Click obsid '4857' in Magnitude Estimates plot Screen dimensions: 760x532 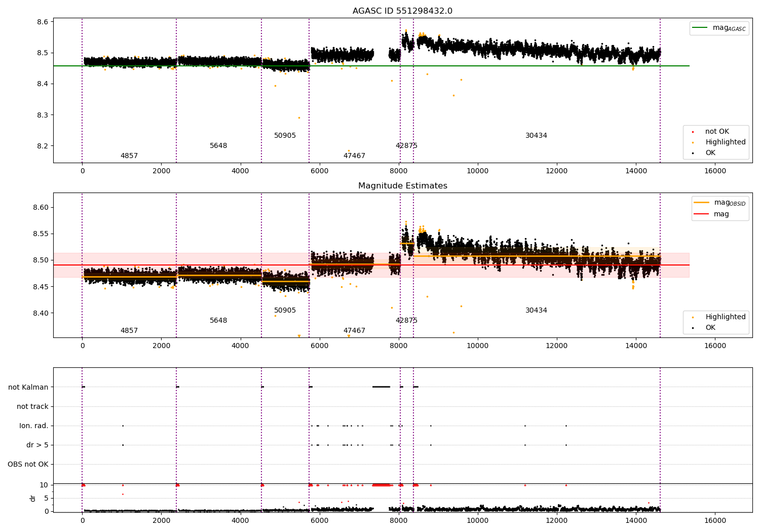129,331
